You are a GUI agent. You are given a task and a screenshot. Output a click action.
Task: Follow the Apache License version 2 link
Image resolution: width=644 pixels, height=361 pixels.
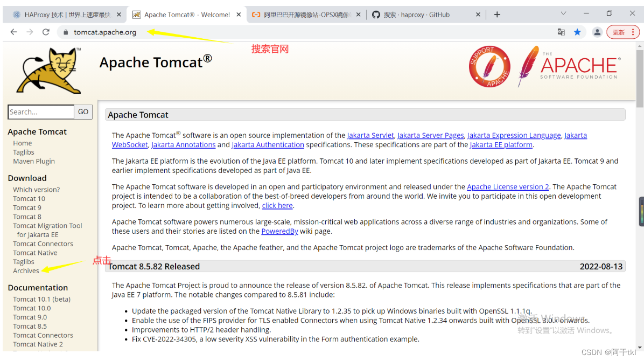click(508, 186)
